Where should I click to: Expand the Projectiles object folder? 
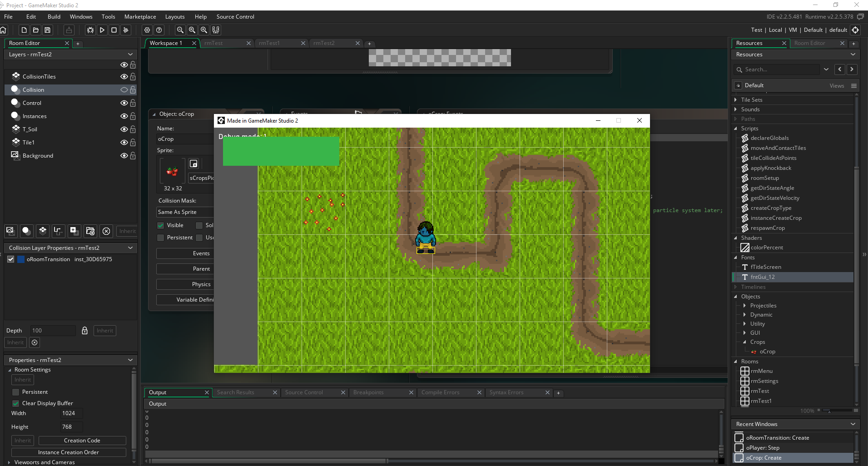coord(744,306)
